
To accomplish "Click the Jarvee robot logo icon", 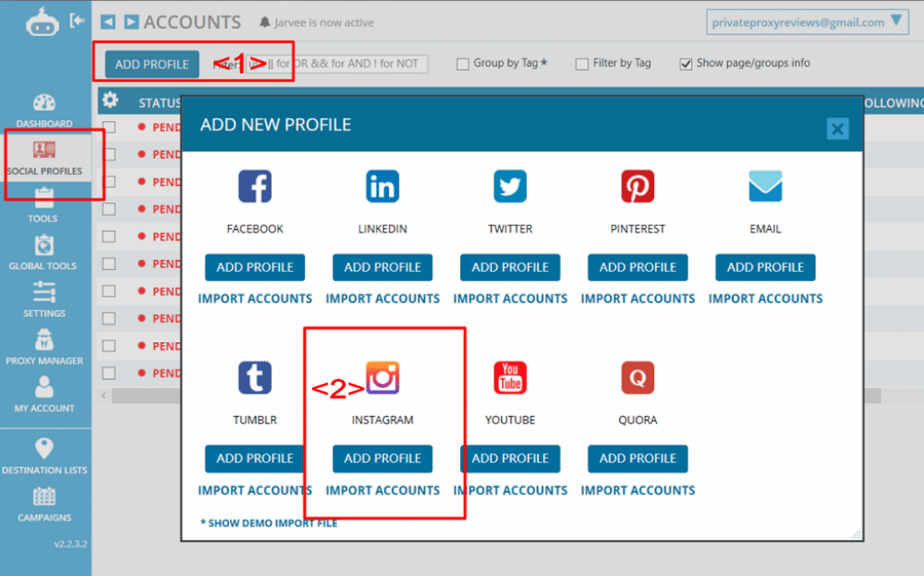I will pyautogui.click(x=42, y=23).
